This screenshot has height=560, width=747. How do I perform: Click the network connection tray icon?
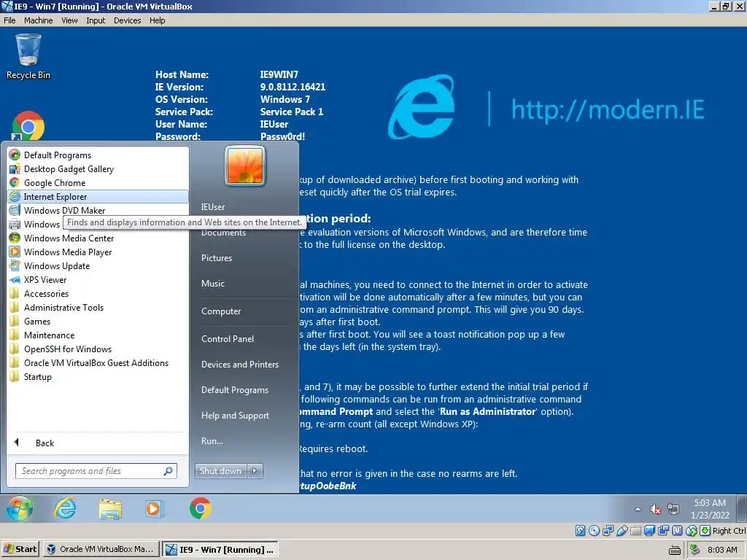coord(673,509)
